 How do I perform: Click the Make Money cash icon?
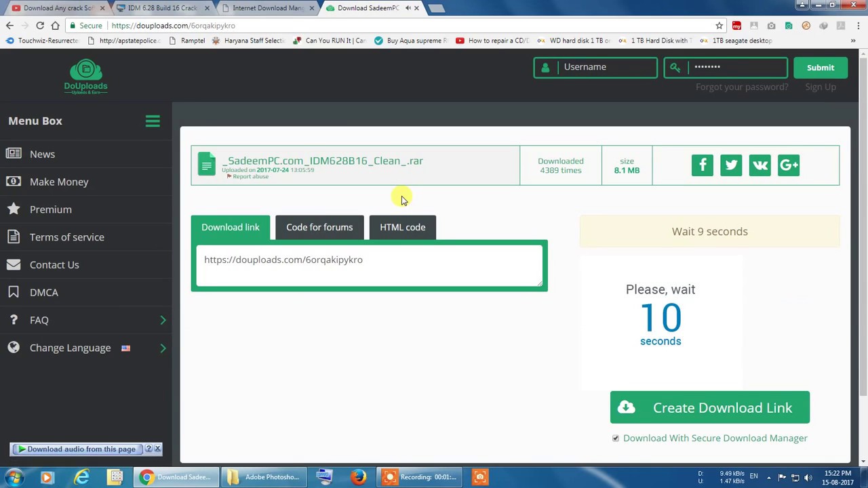click(14, 182)
